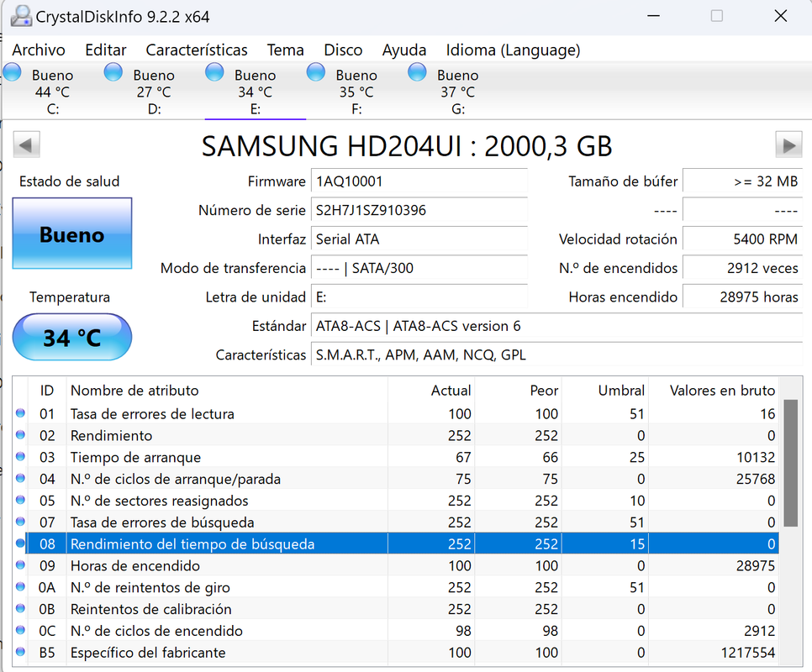Viewport: 812px width, 672px height.
Task: Click the Peor column header
Action: point(518,391)
